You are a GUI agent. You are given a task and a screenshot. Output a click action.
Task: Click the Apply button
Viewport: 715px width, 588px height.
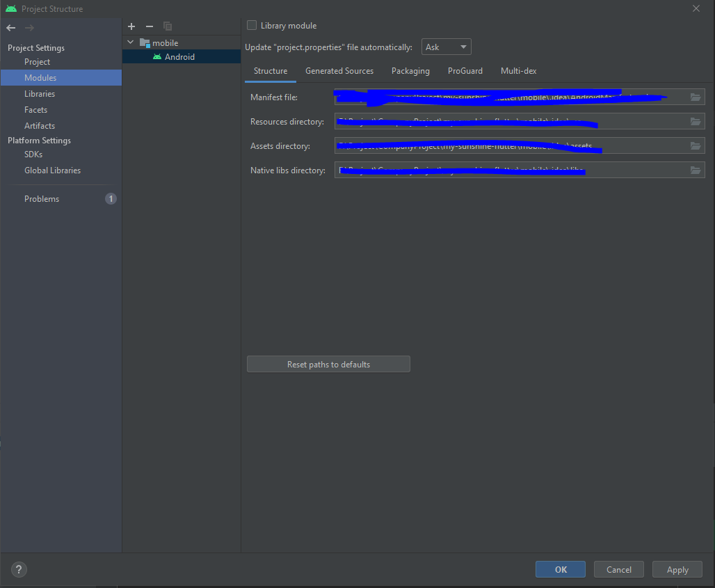pos(677,569)
